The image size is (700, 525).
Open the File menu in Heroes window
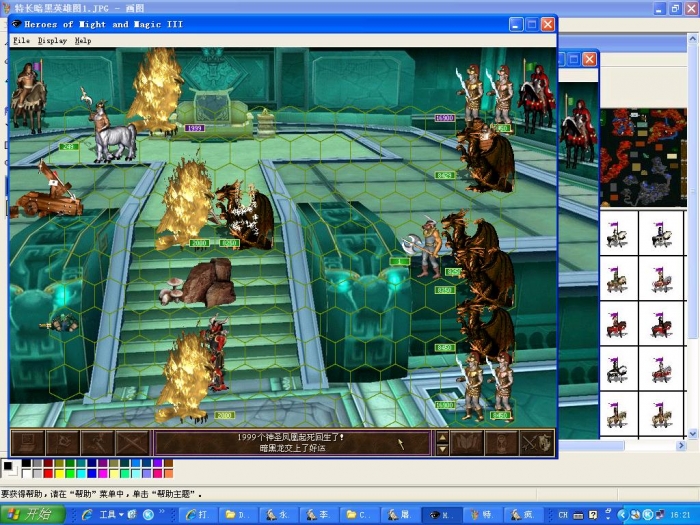click(x=21, y=41)
